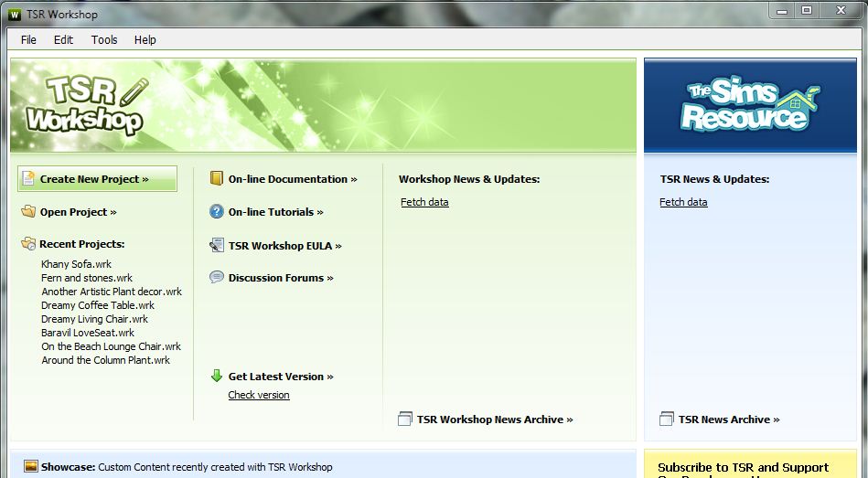Click the On-line Documentation book icon
Viewport: 868px width, 478px height.
(217, 178)
